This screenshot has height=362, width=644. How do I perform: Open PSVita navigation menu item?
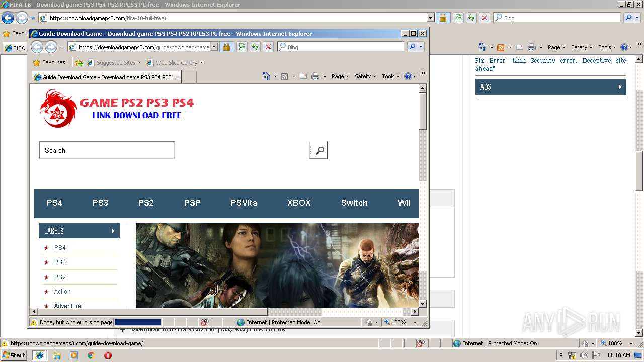click(x=244, y=203)
